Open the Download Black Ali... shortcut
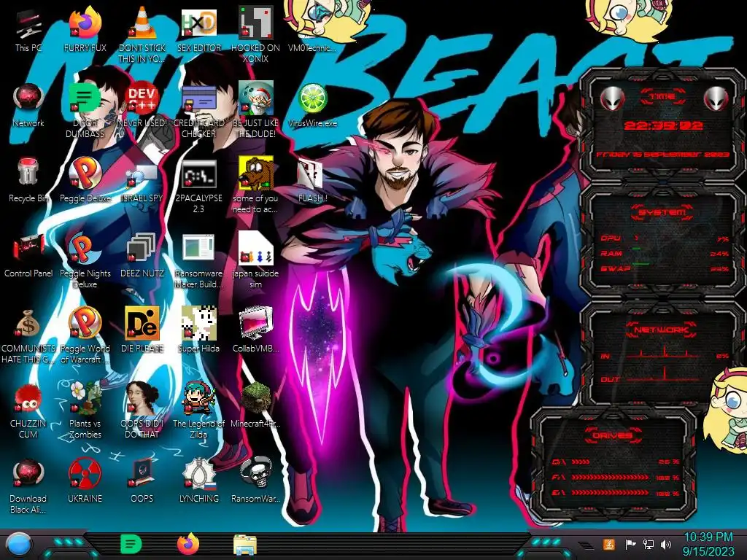 coord(28,485)
